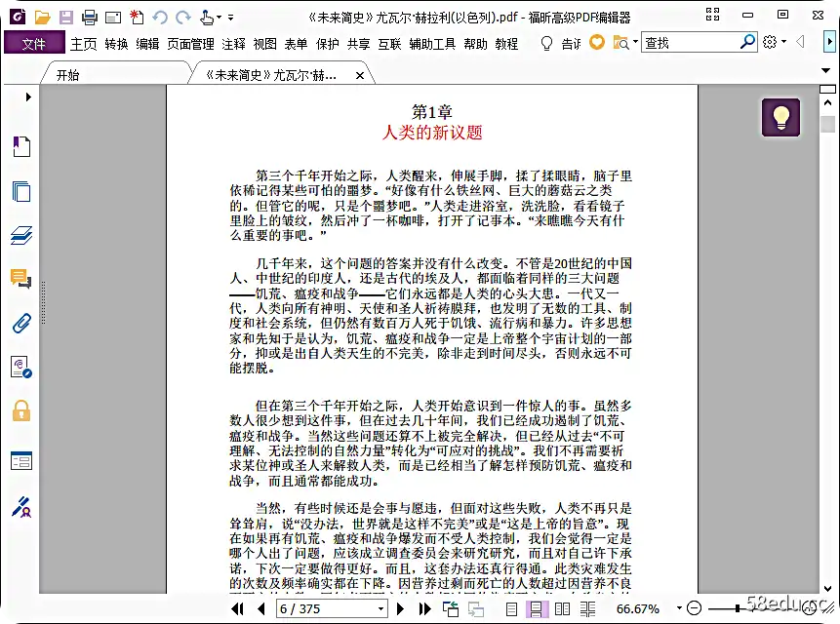The image size is (840, 624).
Task: Jump to the first page
Action: tap(237, 608)
